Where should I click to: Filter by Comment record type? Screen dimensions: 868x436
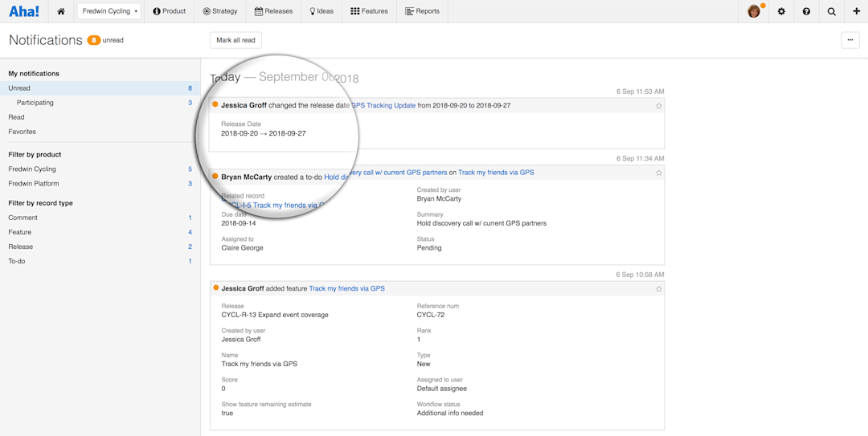[x=100, y=218]
